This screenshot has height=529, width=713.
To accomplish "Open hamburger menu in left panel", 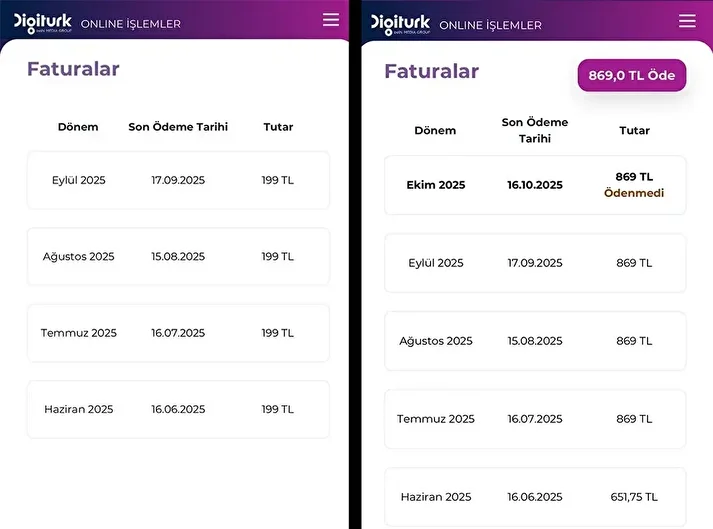I will (x=331, y=20).
